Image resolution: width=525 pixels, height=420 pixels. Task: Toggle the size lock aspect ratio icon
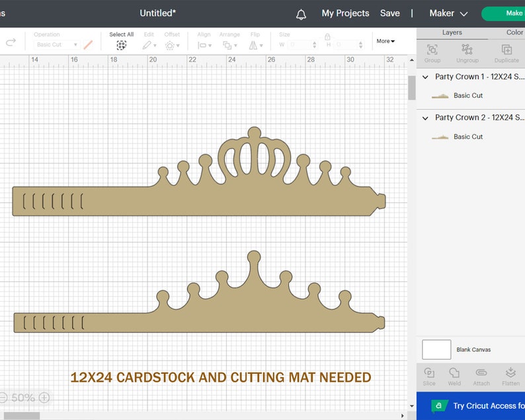[x=327, y=36]
